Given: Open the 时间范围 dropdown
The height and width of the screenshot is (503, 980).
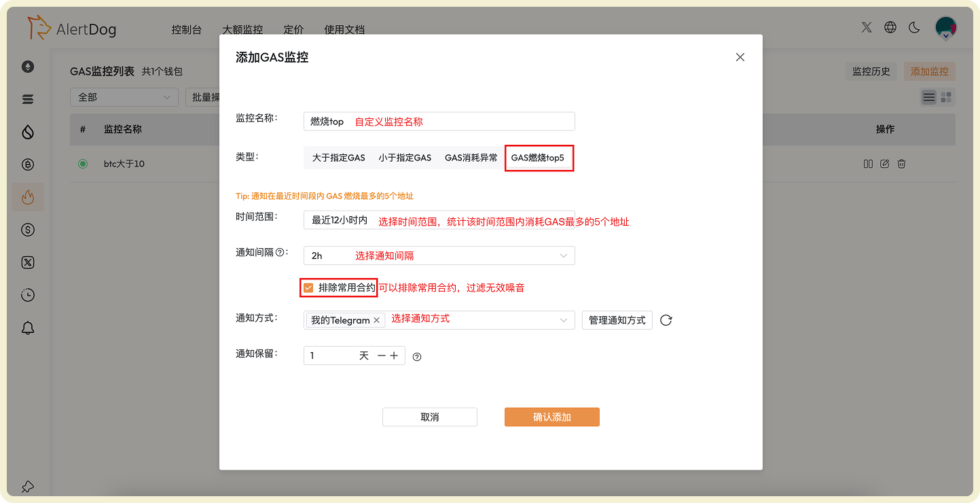Looking at the screenshot, I should tap(439, 220).
